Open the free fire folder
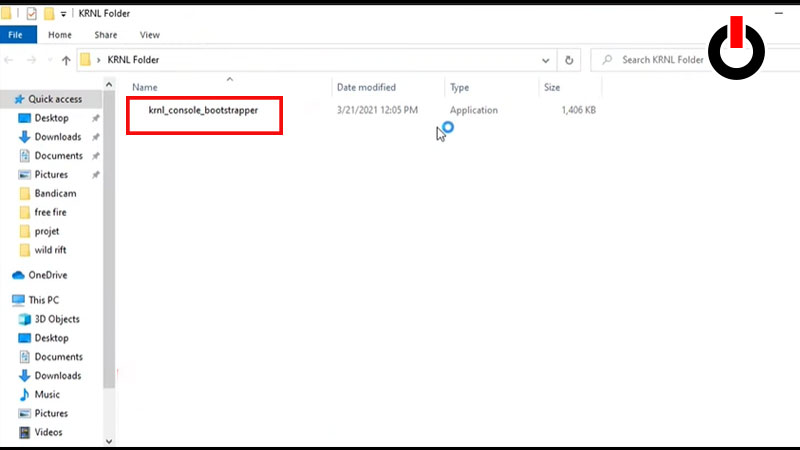The image size is (800, 450). click(51, 212)
